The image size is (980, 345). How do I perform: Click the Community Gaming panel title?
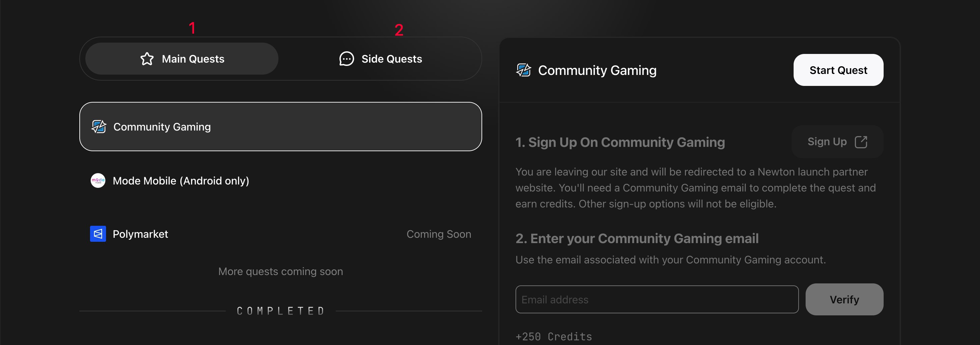pos(597,70)
